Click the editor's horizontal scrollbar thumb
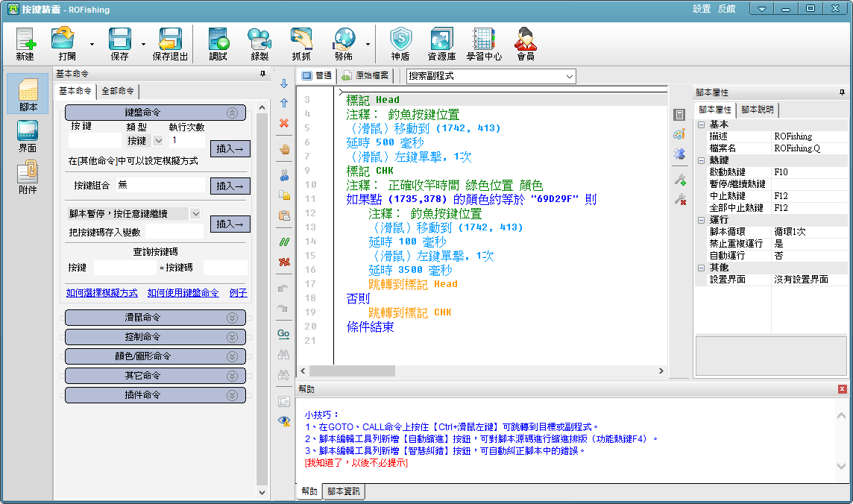The image size is (853, 504). (x=341, y=371)
